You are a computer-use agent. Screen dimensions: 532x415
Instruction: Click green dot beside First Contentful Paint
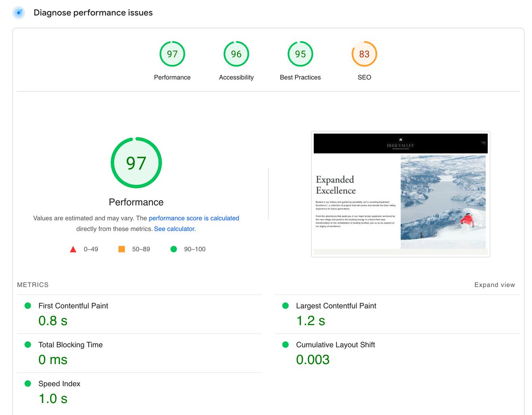[x=28, y=305]
